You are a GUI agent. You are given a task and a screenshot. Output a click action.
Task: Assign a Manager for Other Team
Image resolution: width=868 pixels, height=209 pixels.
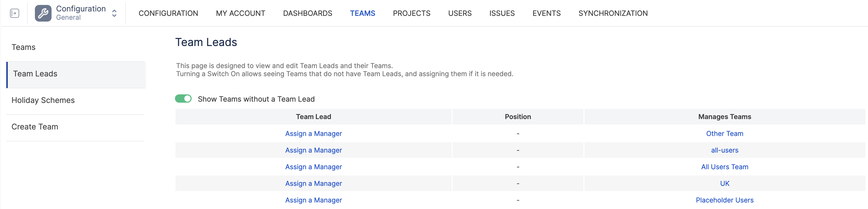coord(313,134)
